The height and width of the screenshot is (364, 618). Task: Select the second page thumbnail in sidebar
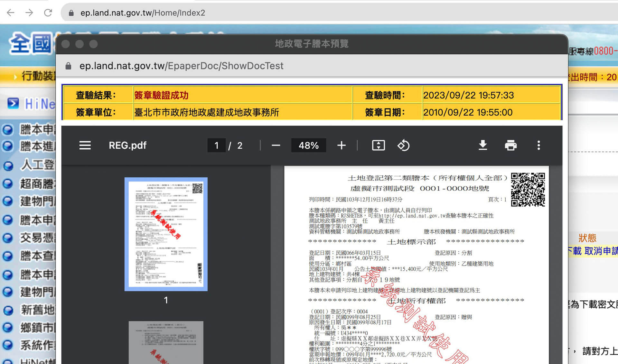[x=166, y=342]
